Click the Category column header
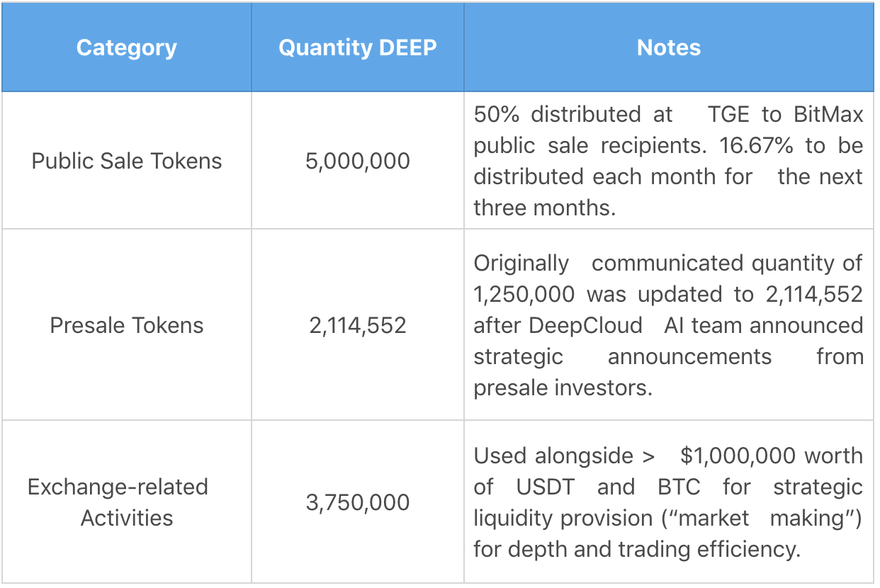This screenshot has height=588, width=880. pyautogui.click(x=127, y=48)
